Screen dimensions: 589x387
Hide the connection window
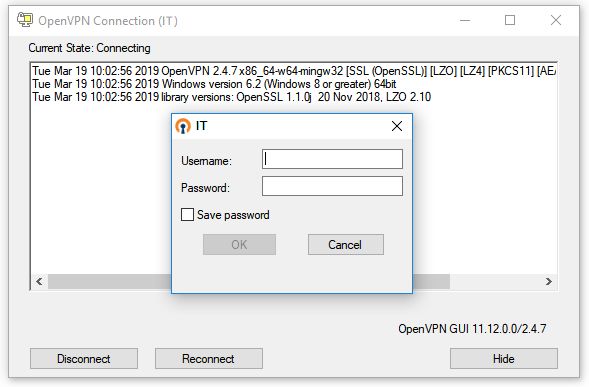click(x=504, y=358)
